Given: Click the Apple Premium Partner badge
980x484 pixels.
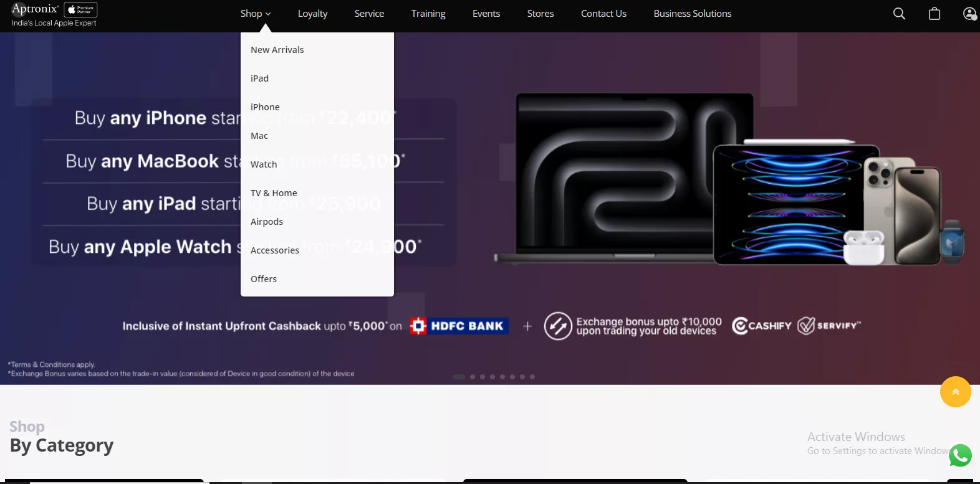Looking at the screenshot, I should click(81, 10).
